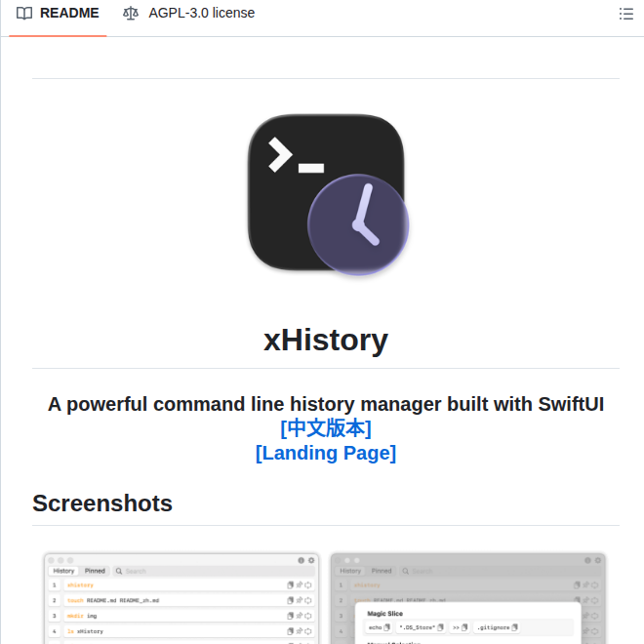Open the Magic Slice screenshot on right
The width and height of the screenshot is (644, 644).
click(467, 598)
